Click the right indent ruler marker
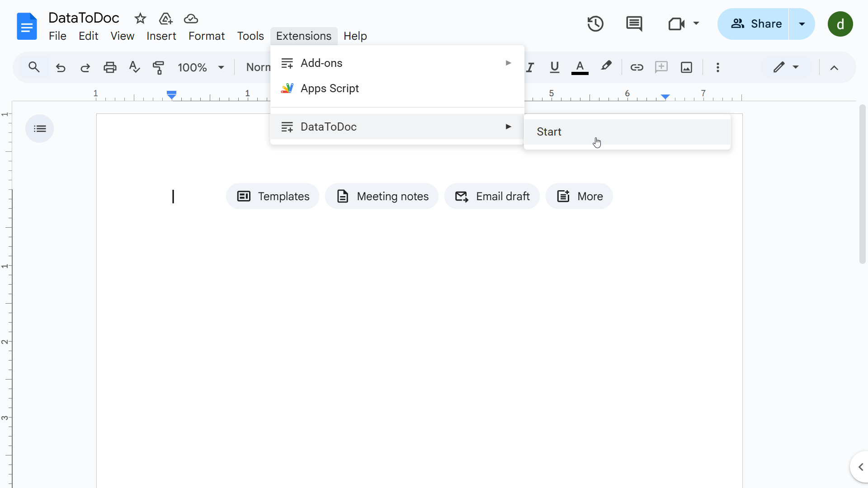 [x=665, y=97]
